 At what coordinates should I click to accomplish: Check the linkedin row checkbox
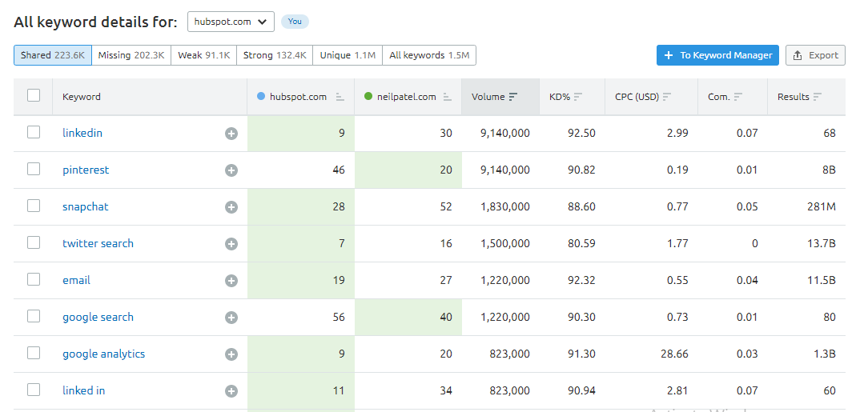(x=34, y=132)
